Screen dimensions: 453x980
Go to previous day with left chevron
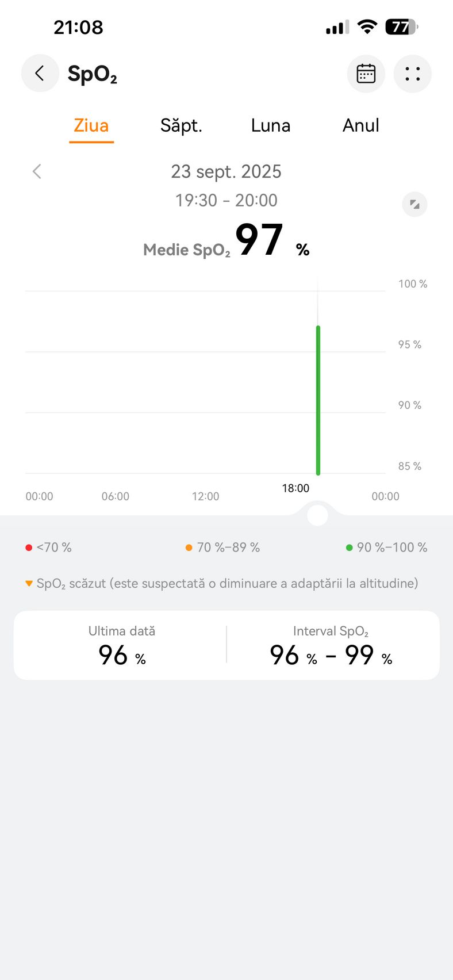[x=37, y=171]
